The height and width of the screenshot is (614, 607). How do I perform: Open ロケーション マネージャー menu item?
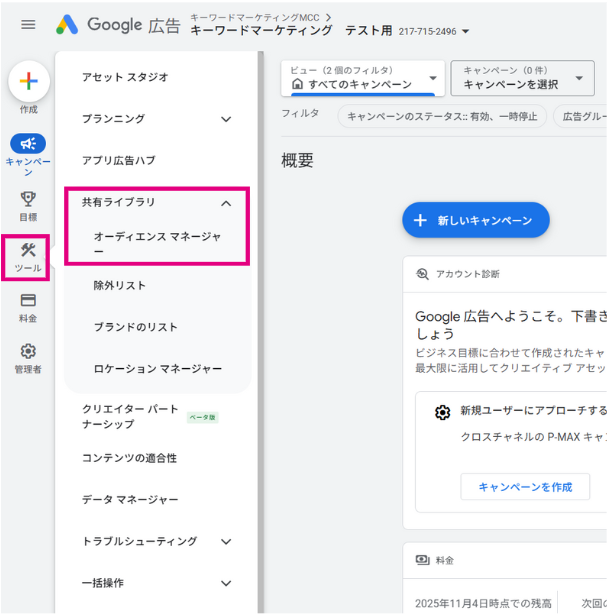tap(157, 369)
